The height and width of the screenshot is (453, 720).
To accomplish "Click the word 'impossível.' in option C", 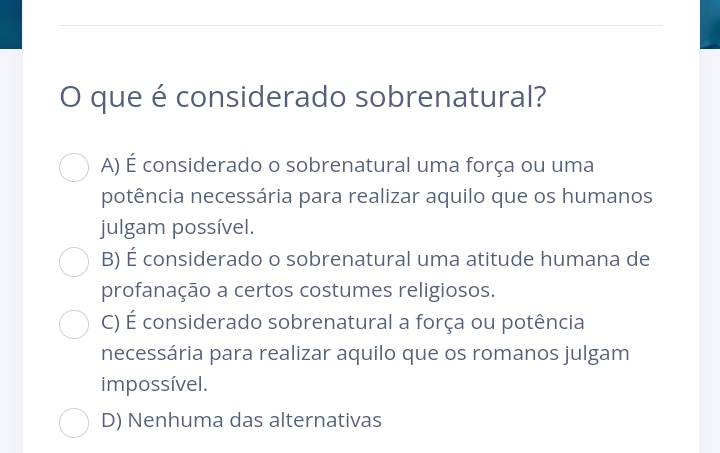I will click(x=154, y=385).
